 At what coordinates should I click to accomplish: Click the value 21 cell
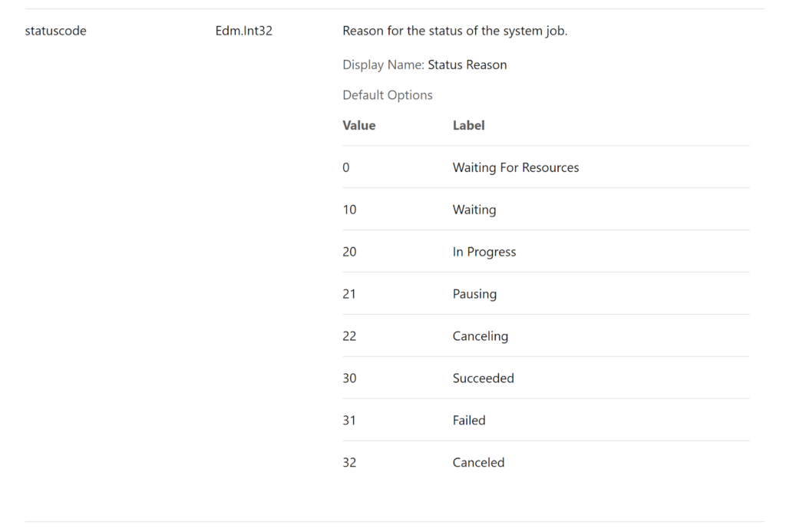349,294
